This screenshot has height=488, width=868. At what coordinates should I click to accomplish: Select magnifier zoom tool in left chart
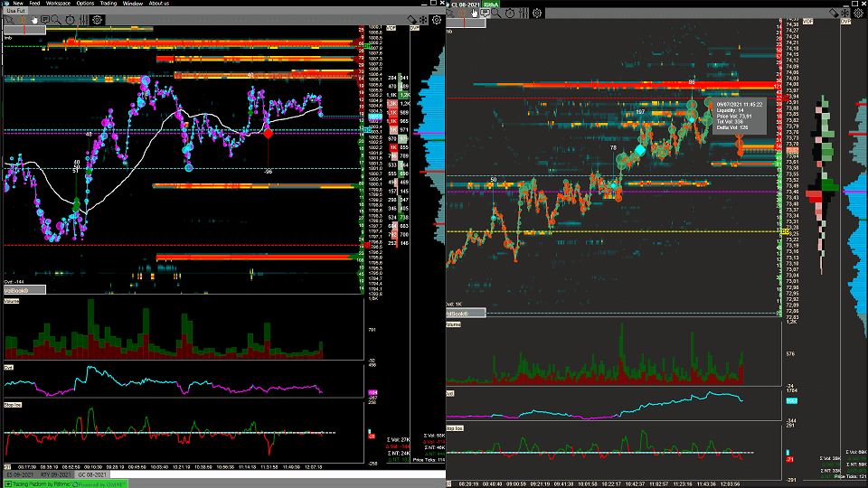coord(56,20)
